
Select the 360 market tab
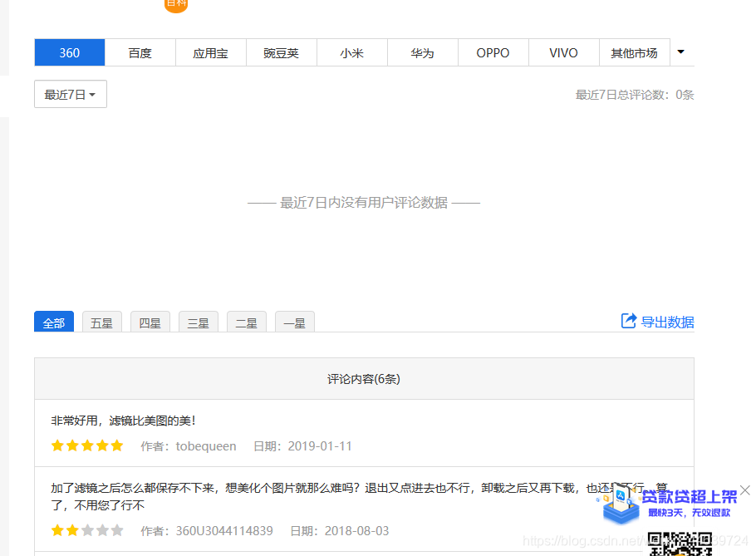70,52
